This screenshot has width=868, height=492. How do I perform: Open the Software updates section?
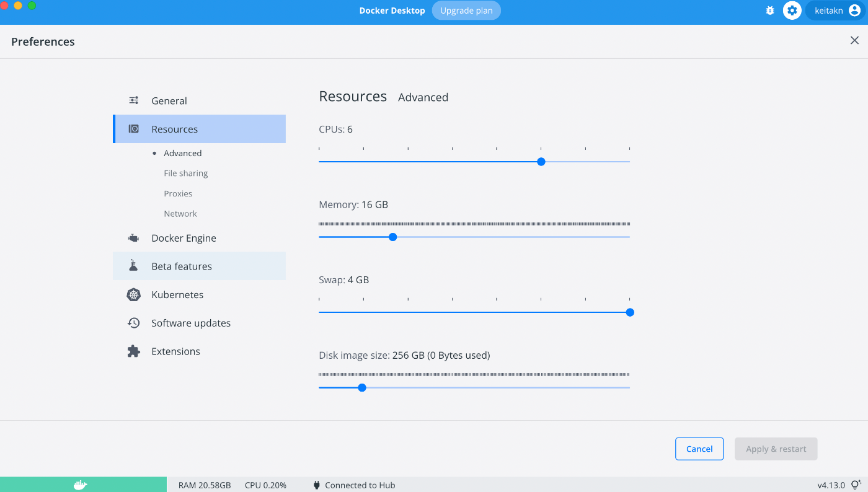[x=199, y=323]
